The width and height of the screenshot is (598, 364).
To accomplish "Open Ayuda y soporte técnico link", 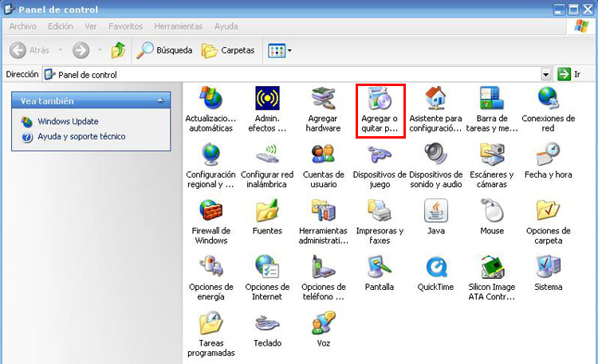I will click(x=81, y=136).
